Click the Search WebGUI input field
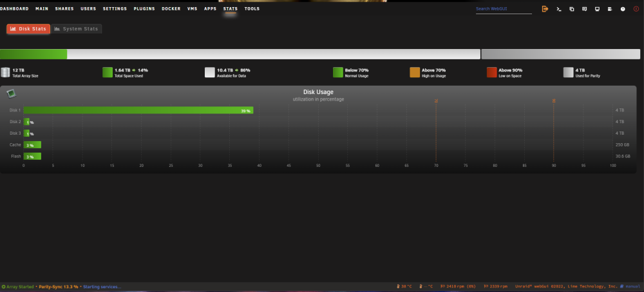644x292 pixels. pos(504,8)
